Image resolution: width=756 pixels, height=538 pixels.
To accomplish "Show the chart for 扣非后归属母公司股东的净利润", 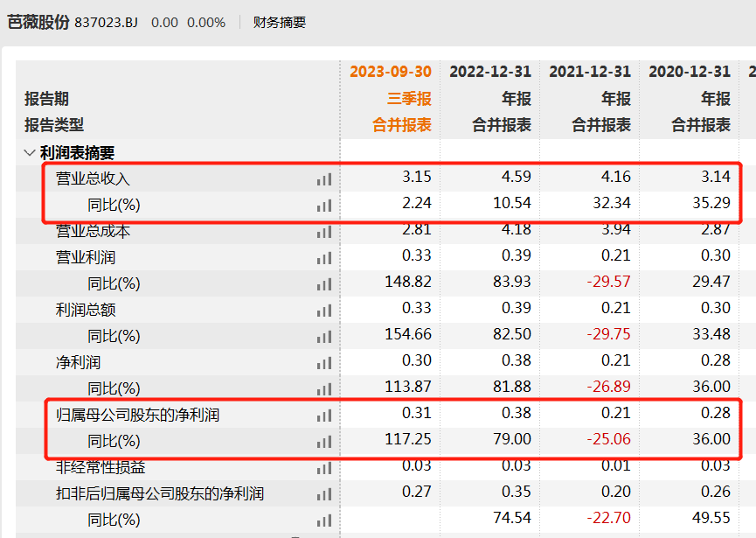I will pyautogui.click(x=324, y=494).
